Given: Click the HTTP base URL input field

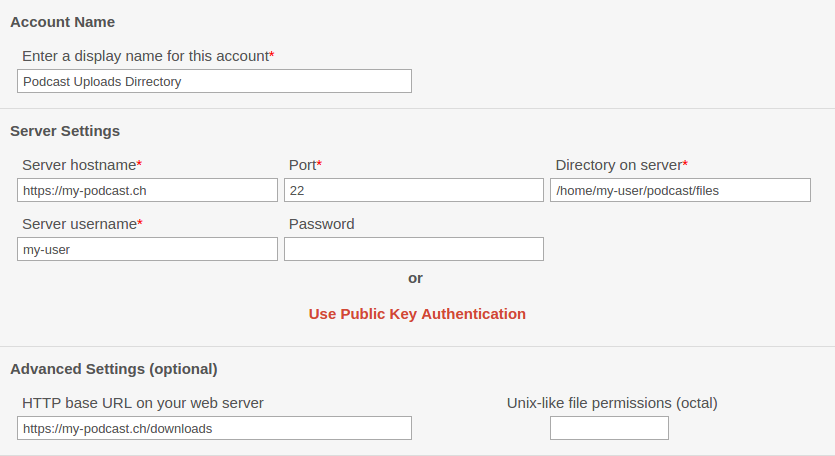Looking at the screenshot, I should click(x=214, y=428).
